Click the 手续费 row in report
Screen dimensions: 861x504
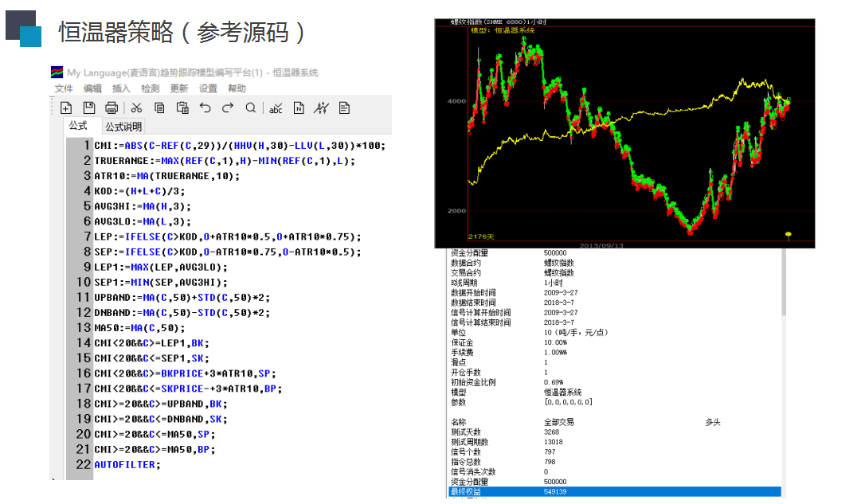(509, 353)
